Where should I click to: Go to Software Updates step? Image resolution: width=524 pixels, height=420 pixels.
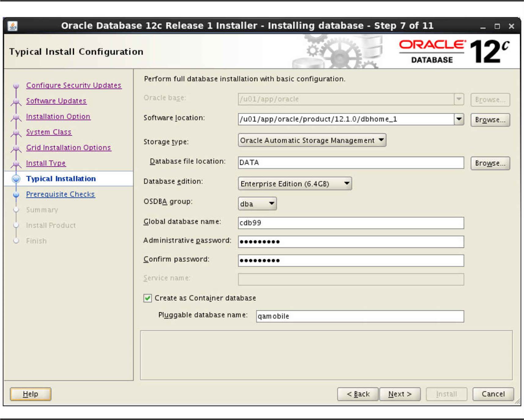(x=56, y=101)
